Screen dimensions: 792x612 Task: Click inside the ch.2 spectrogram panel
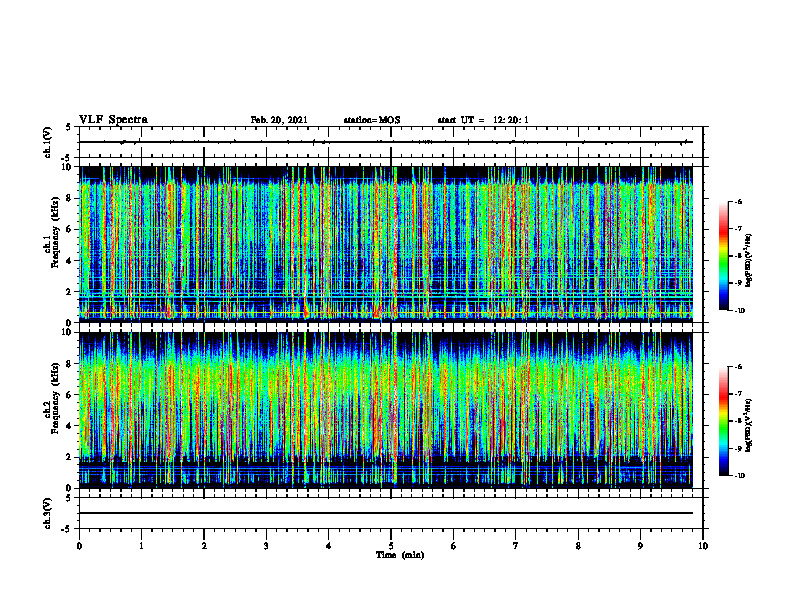click(x=386, y=410)
